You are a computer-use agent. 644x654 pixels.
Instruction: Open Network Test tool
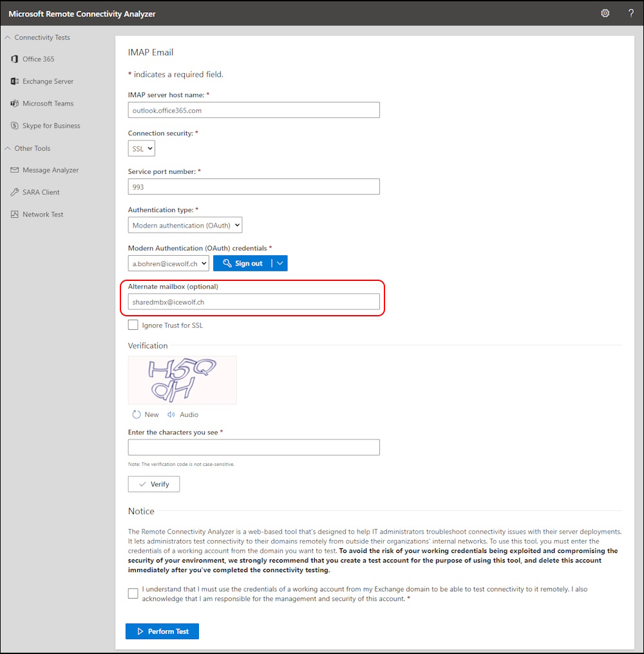click(x=43, y=214)
